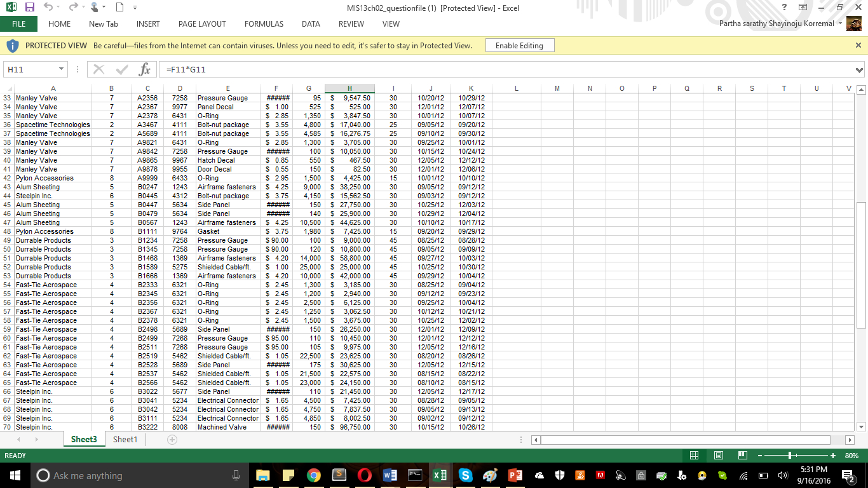Add a new worksheet with the plus button
Screen dimensions: 868x488
click(x=171, y=439)
